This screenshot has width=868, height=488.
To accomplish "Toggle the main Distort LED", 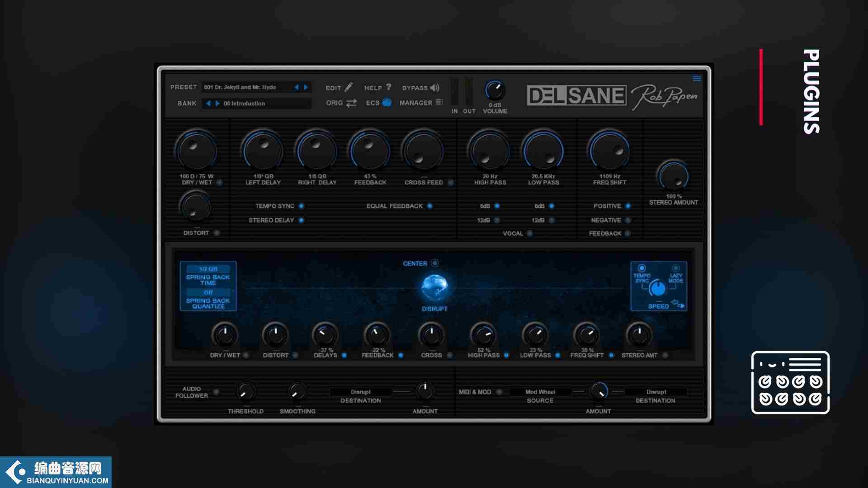I will click(x=217, y=233).
